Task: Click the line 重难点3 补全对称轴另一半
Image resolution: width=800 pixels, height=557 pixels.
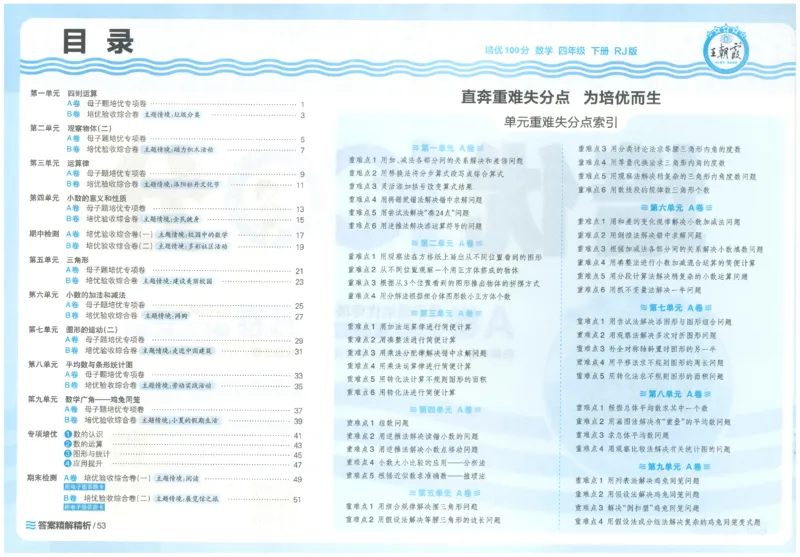Action: 646,349
